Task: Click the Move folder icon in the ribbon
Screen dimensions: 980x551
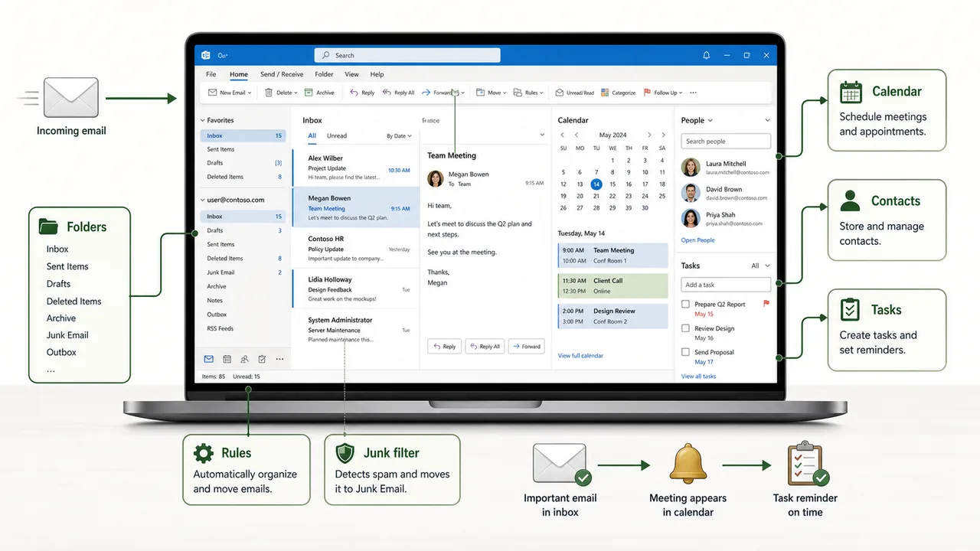Action: [x=480, y=93]
